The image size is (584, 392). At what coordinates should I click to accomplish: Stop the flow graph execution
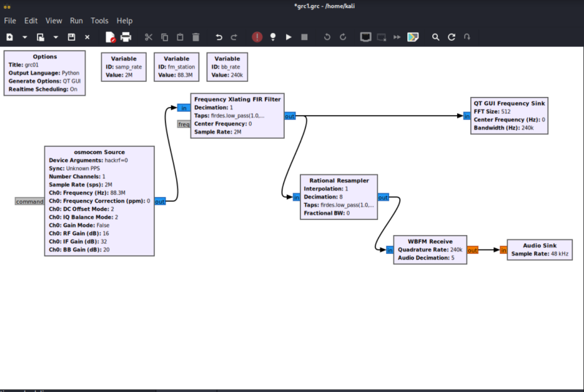(304, 36)
